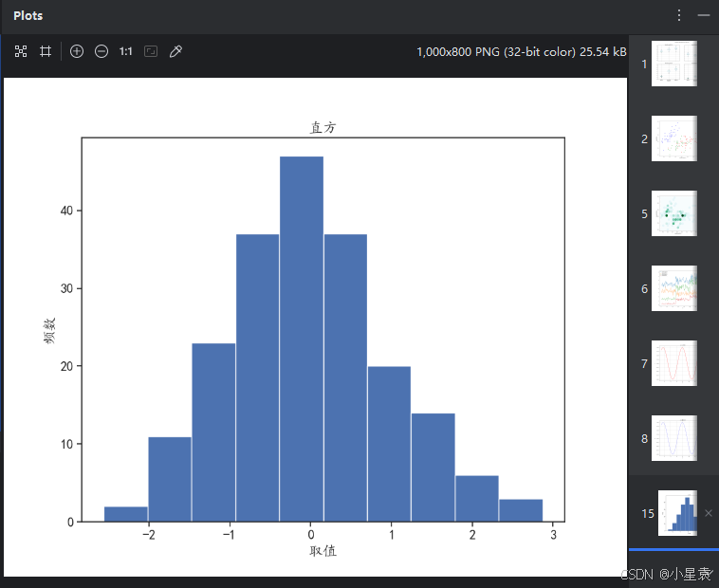Open line chart thumbnail number 6
The image size is (719, 588).
point(674,288)
